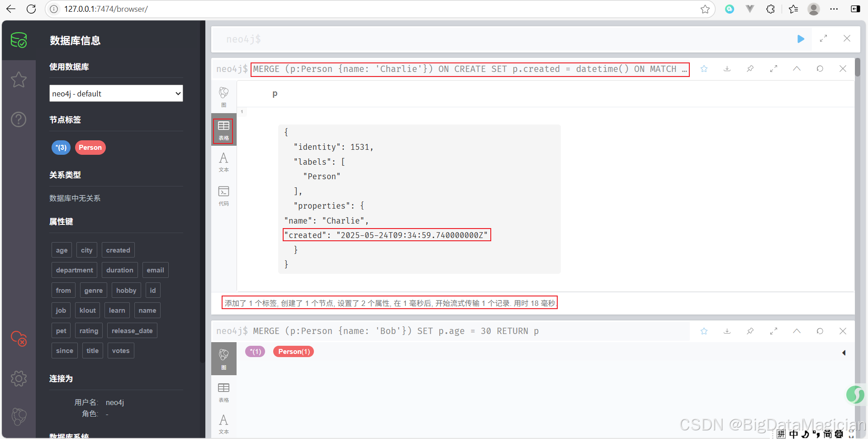Open the neo4j - default database dropdown
868x439 pixels.
[116, 94]
